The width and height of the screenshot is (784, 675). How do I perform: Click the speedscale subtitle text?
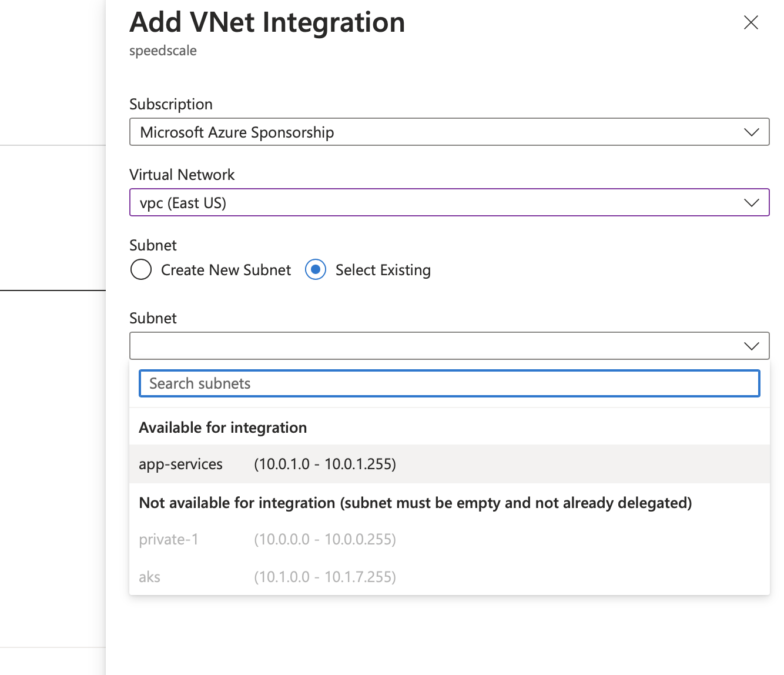point(163,51)
